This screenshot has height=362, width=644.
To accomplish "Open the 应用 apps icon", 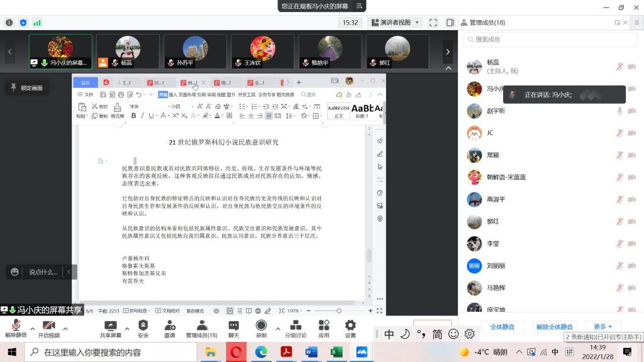I will click(324, 326).
